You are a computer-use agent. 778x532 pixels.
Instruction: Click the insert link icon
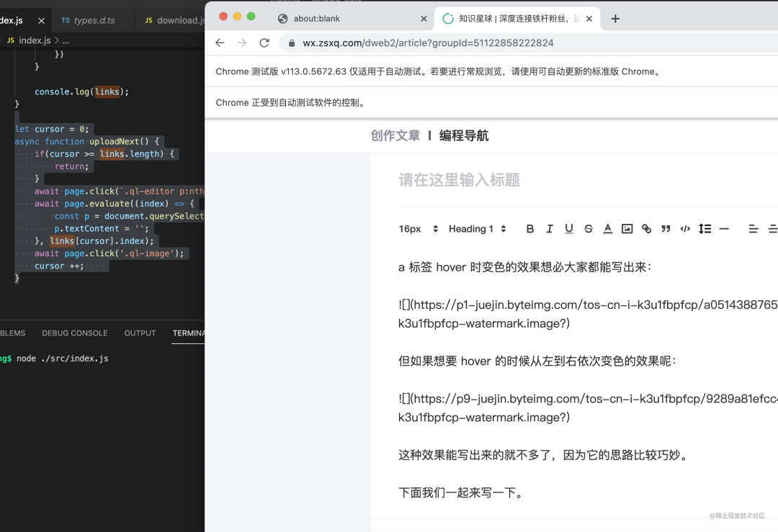[646, 229]
